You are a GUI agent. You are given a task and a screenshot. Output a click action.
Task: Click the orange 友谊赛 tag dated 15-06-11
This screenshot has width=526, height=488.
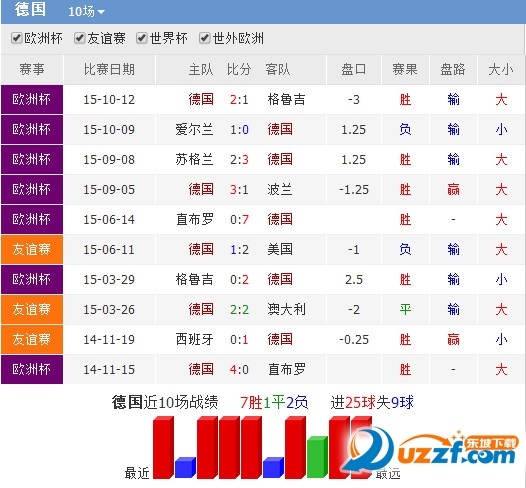32,249
